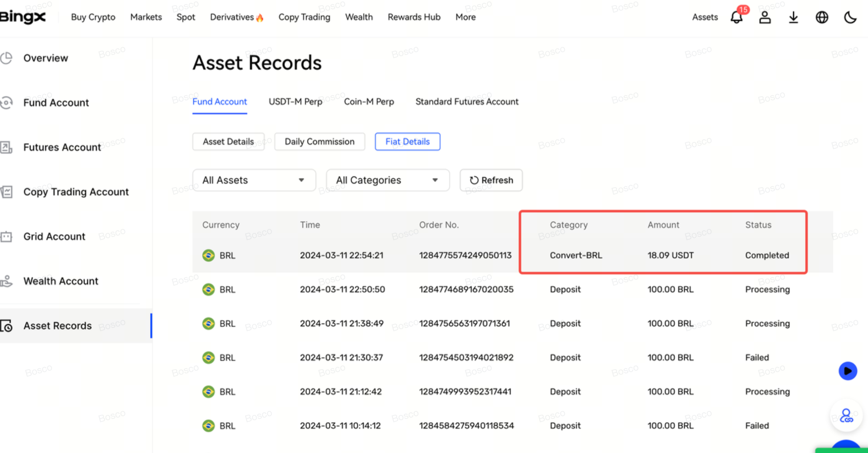Open Wealth Account in sidebar
The image size is (868, 453).
[x=60, y=281]
